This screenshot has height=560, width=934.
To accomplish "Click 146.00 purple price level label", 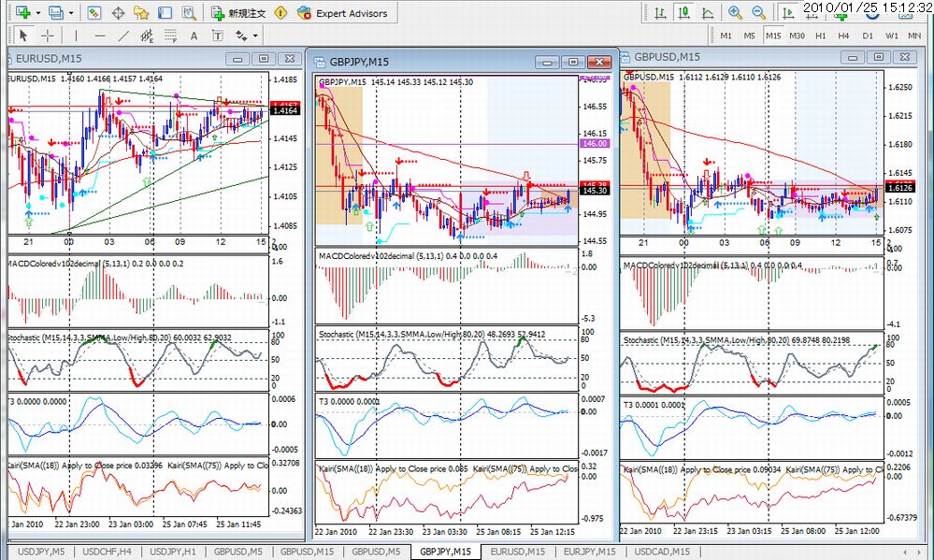I will (x=594, y=144).
